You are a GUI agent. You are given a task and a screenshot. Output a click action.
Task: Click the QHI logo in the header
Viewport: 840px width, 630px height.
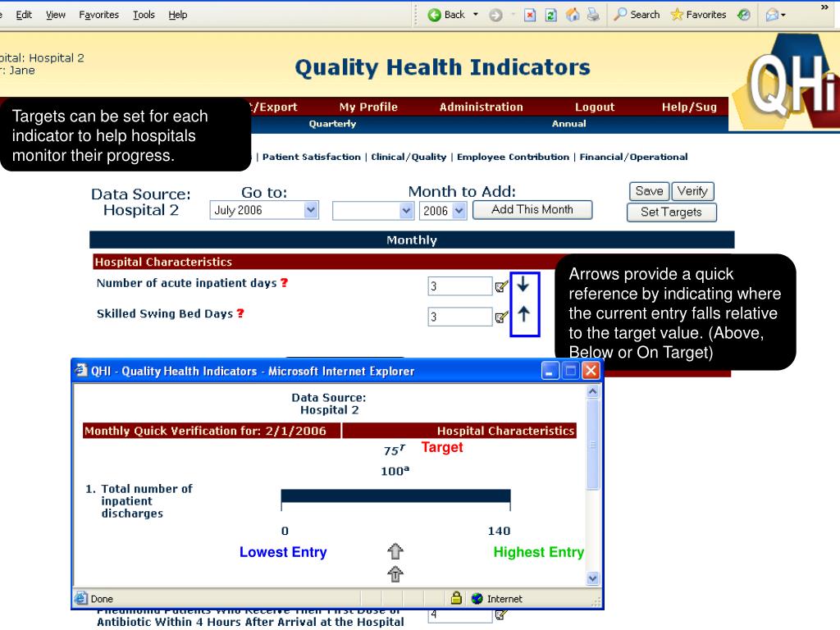coord(785,83)
